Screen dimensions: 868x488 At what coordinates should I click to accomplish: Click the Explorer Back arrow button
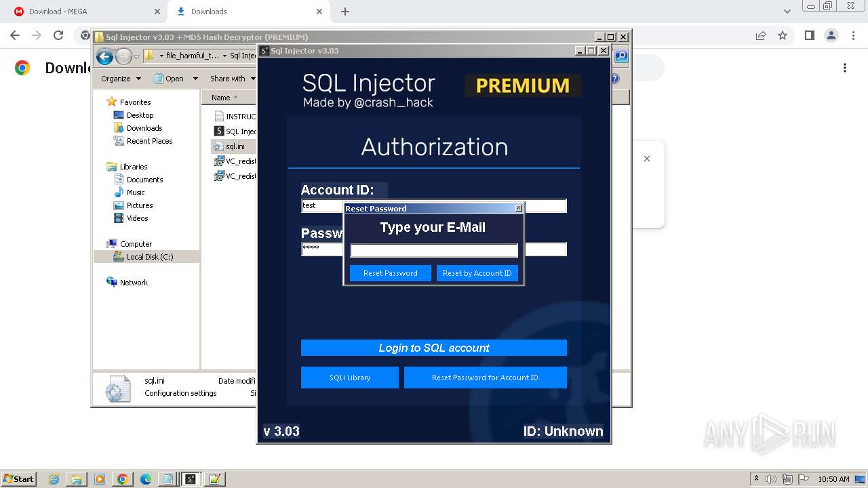pyautogui.click(x=104, y=56)
